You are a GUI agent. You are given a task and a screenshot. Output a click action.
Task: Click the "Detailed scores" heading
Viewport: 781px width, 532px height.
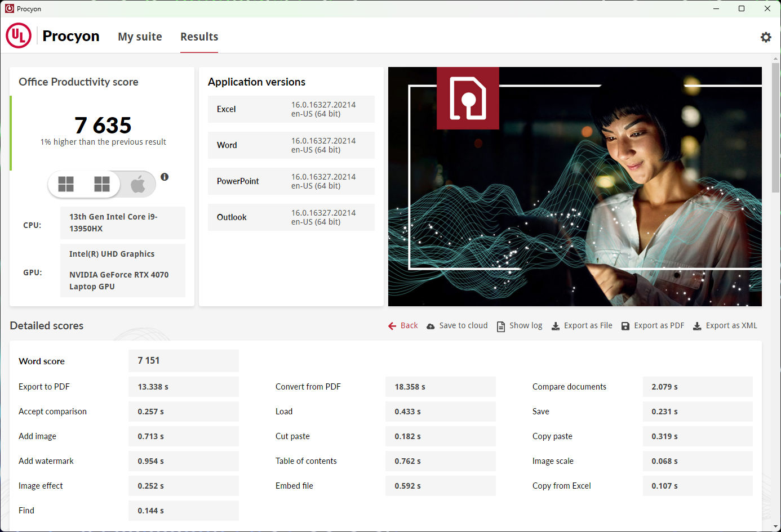[47, 326]
